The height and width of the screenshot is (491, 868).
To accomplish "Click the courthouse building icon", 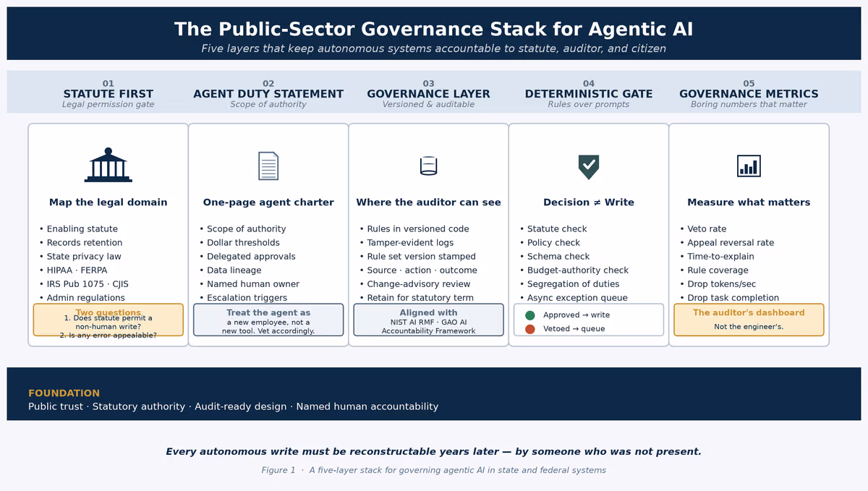I will [108, 165].
